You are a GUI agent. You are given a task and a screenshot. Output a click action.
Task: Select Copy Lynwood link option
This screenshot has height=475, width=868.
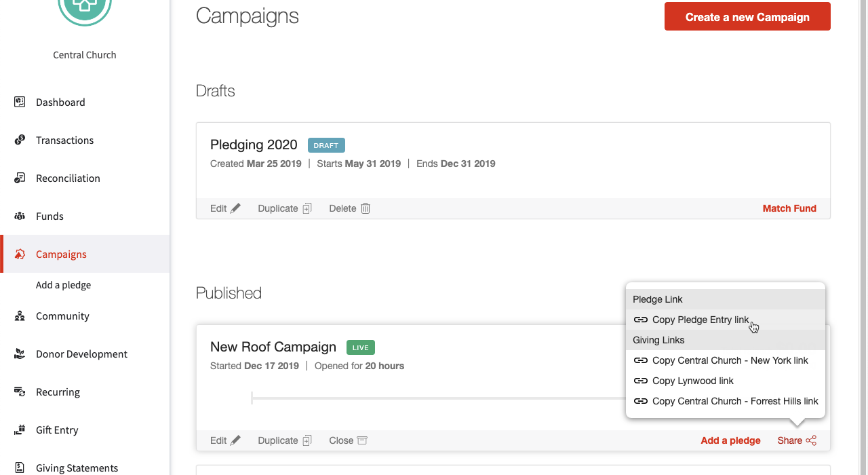[692, 381]
